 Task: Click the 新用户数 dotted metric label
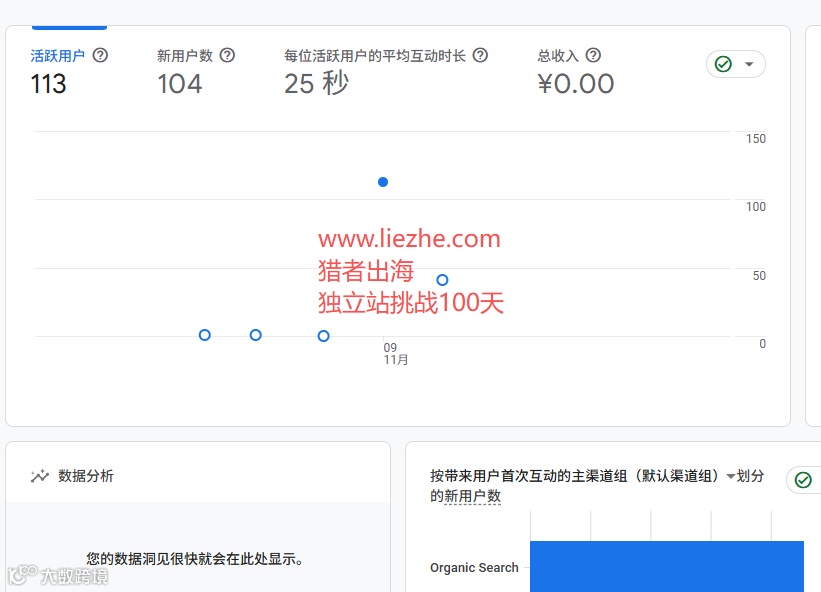tap(472, 496)
